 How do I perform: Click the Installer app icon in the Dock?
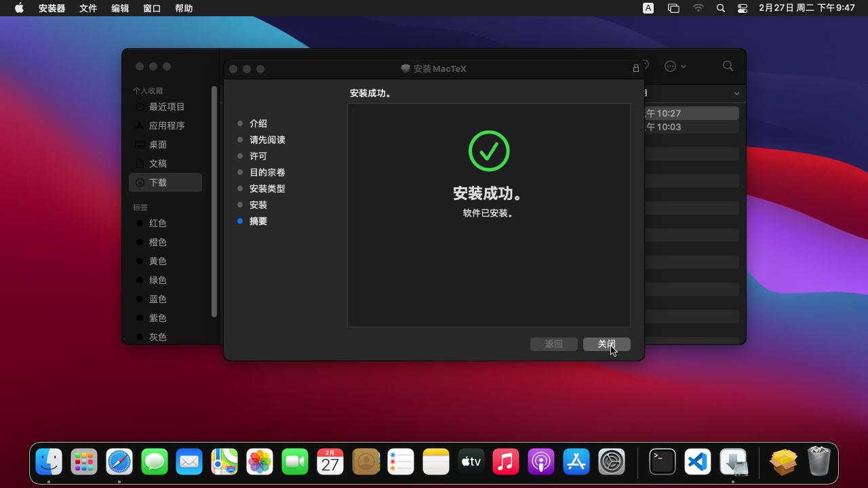tap(733, 462)
